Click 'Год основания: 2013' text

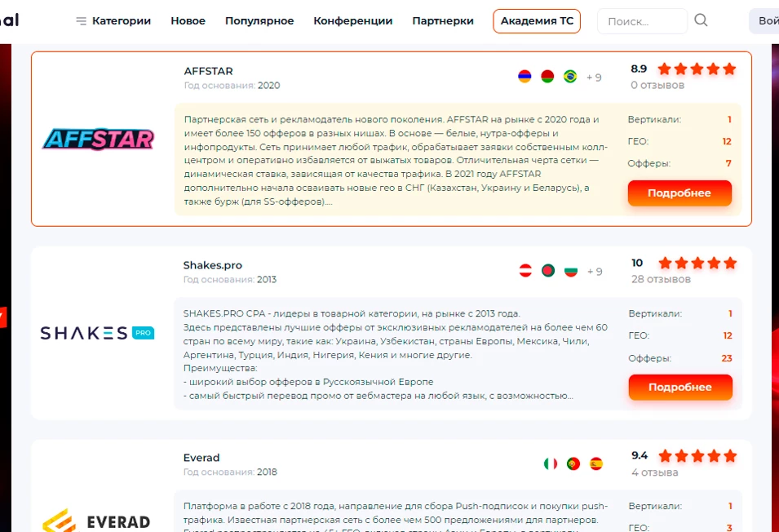pyautogui.click(x=229, y=280)
